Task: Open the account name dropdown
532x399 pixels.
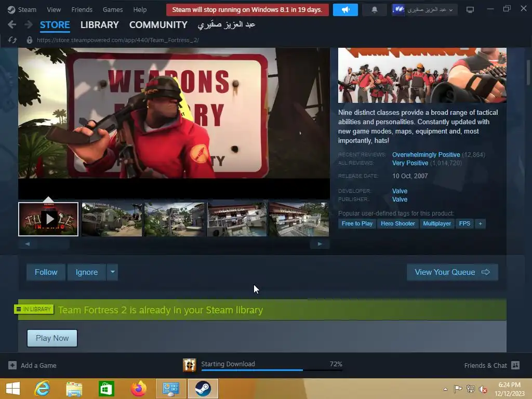Action: [x=424, y=9]
